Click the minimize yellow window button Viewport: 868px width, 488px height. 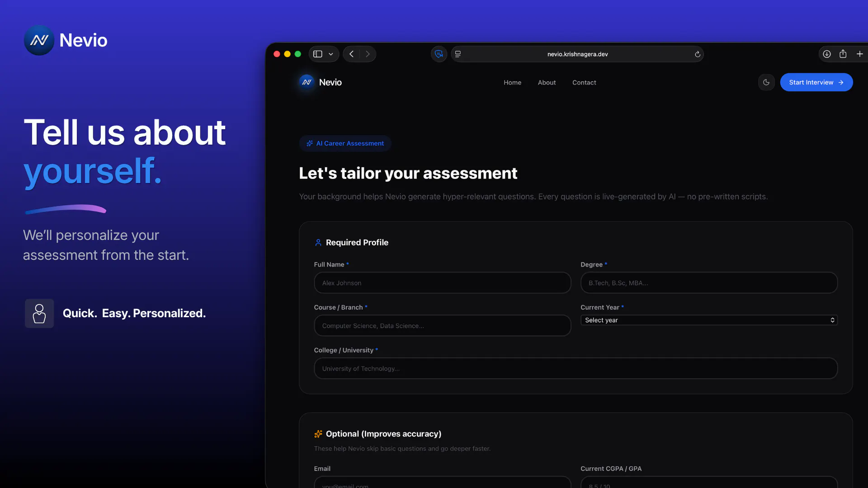[x=287, y=54]
